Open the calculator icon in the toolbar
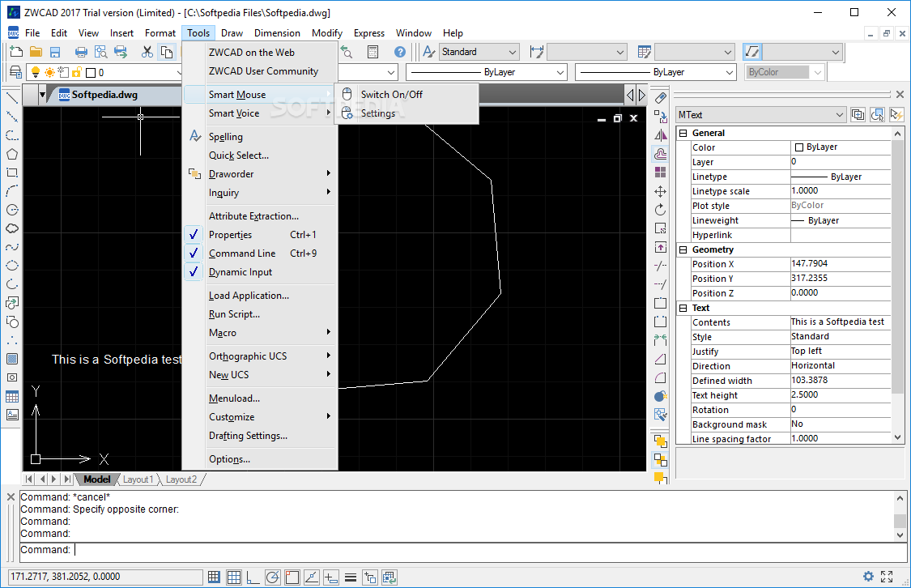Viewport: 911px width, 588px height. click(373, 52)
